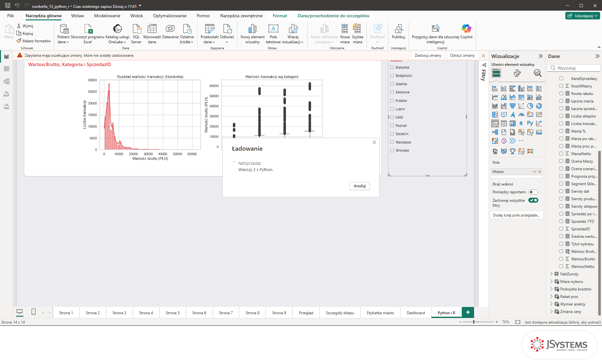The height and width of the screenshot is (364, 602).
Task: Select the Python visual (Py) icon
Action: click(x=530, y=123)
